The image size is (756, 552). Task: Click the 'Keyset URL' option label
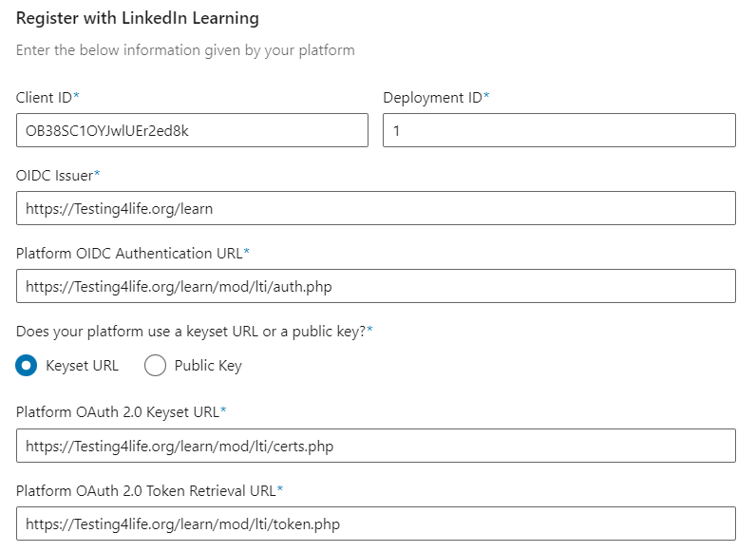82,366
